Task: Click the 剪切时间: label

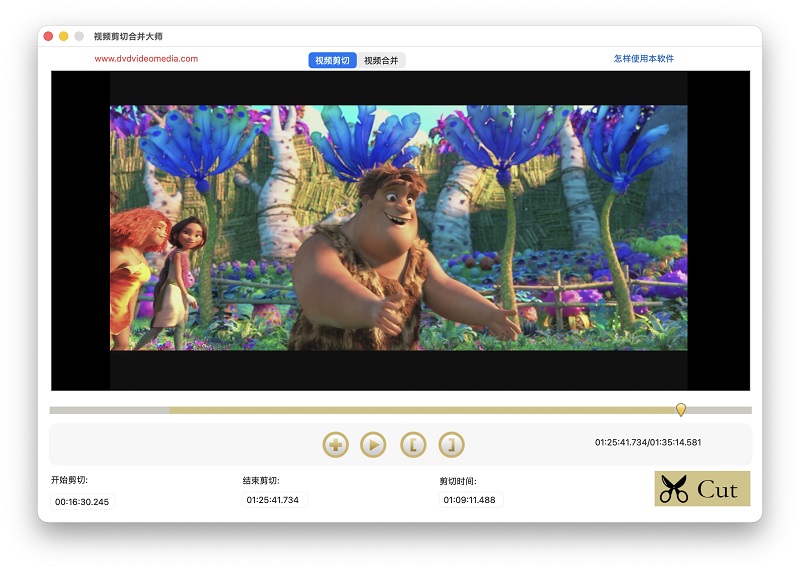Action: click(x=458, y=481)
